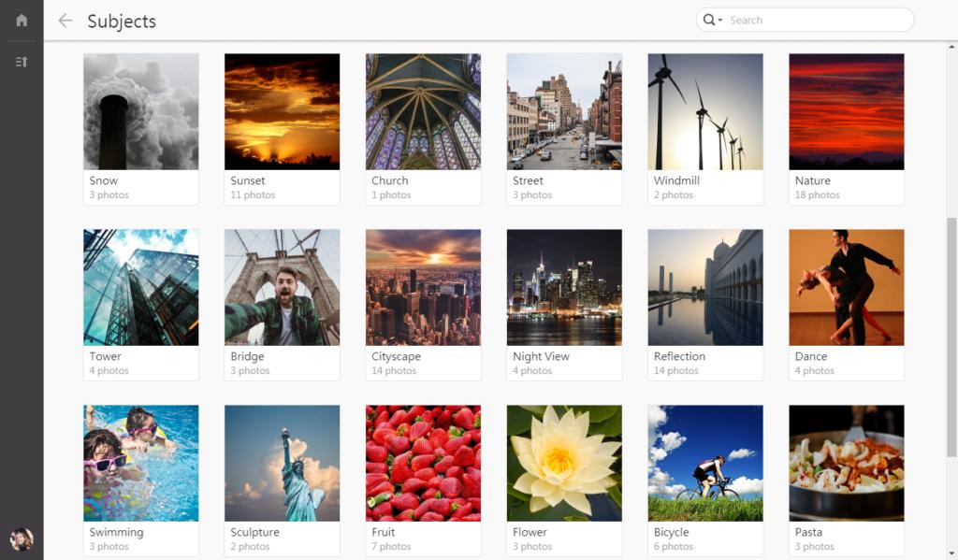The width and height of the screenshot is (958, 560).
Task: Open the Swimming album thumbnail
Action: [x=141, y=464]
